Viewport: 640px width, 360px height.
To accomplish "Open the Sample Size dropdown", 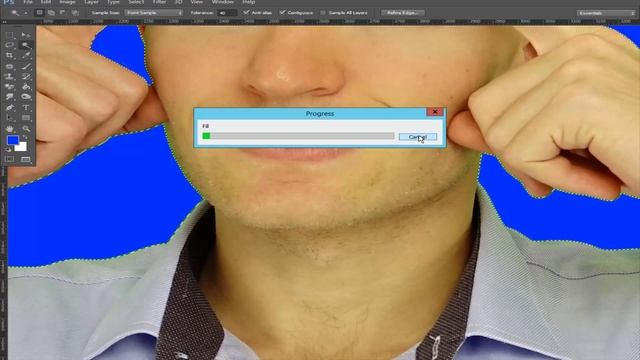I will click(153, 13).
